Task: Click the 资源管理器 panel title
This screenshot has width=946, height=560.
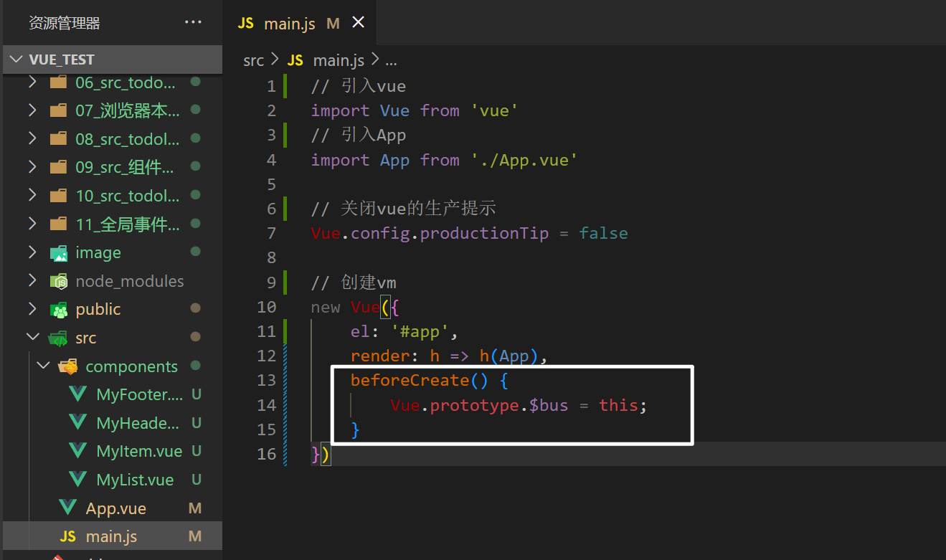Action: pos(65,23)
